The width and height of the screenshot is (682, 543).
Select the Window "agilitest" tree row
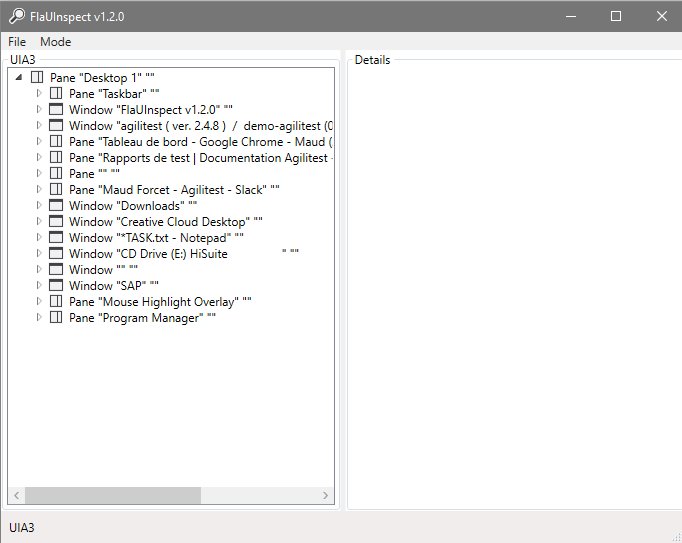pyautogui.click(x=201, y=126)
